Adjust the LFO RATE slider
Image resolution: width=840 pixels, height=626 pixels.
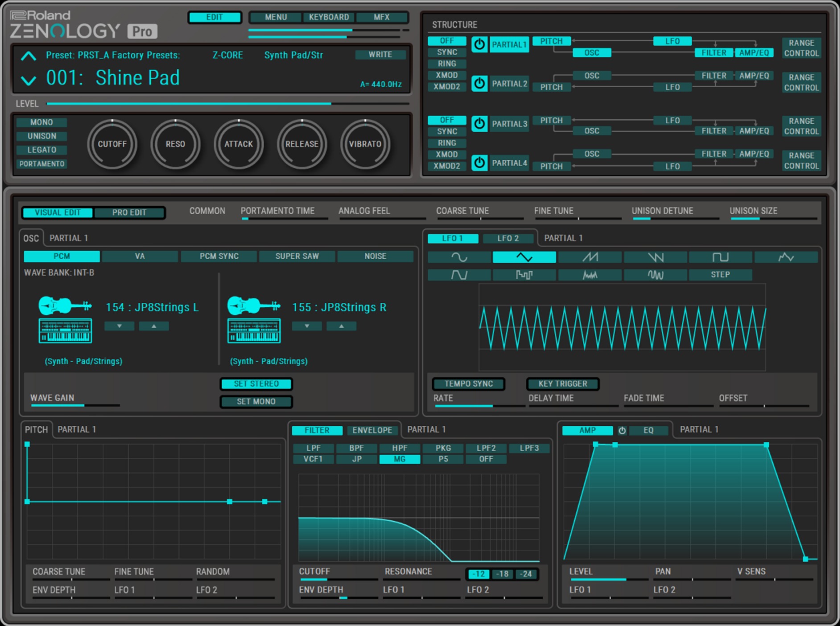click(x=479, y=406)
